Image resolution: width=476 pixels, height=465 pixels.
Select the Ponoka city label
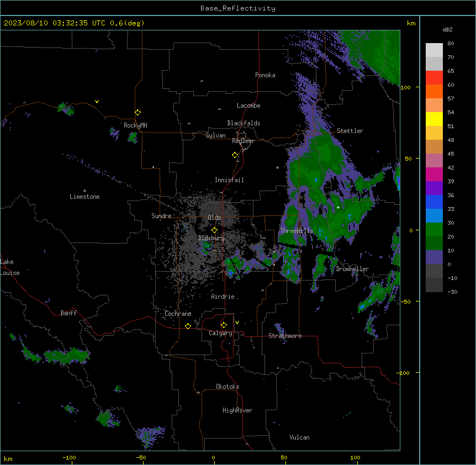265,75
